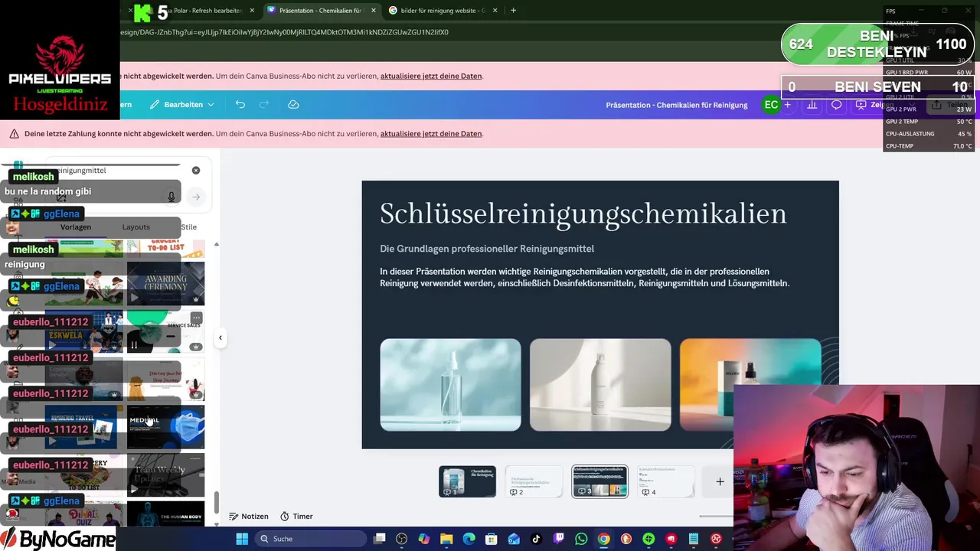Open the analytics bar chart icon
The height and width of the screenshot is (551, 980).
[812, 105]
